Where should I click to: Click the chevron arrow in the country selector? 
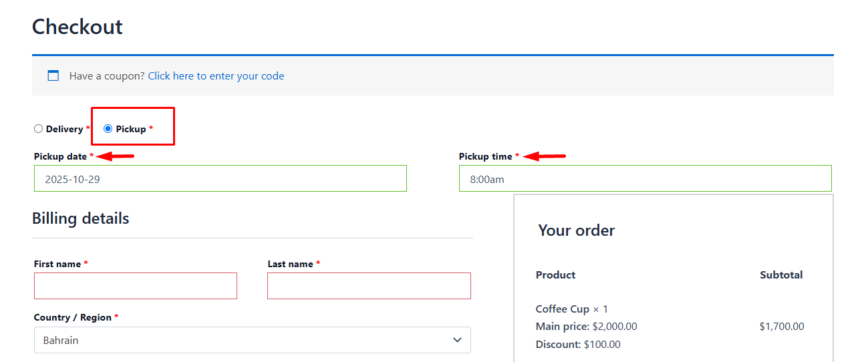[x=457, y=340]
